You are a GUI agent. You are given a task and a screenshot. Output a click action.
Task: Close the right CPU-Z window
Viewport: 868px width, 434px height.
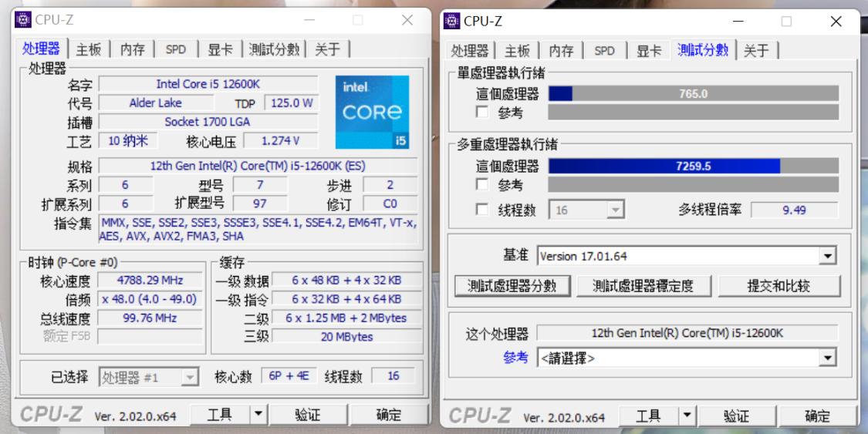click(836, 22)
